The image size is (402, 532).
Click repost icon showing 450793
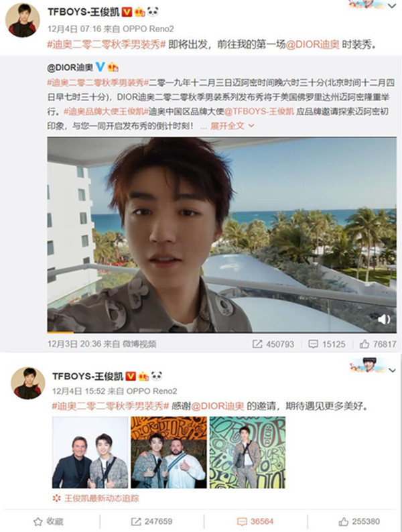(273, 344)
